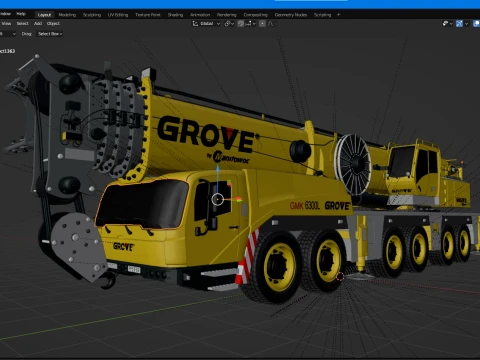Open the gizmo options dropdown arrow
Viewport: 480px width, 360px height.
coord(467,24)
